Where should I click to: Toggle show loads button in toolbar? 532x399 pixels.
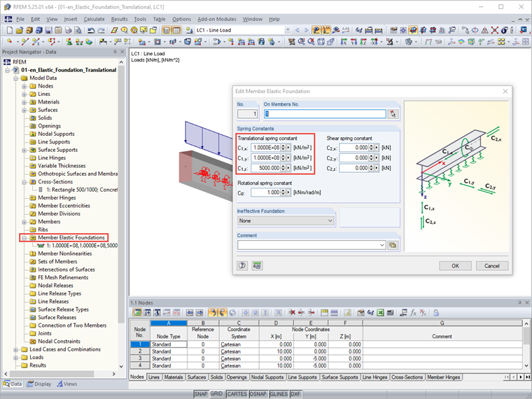(x=316, y=30)
